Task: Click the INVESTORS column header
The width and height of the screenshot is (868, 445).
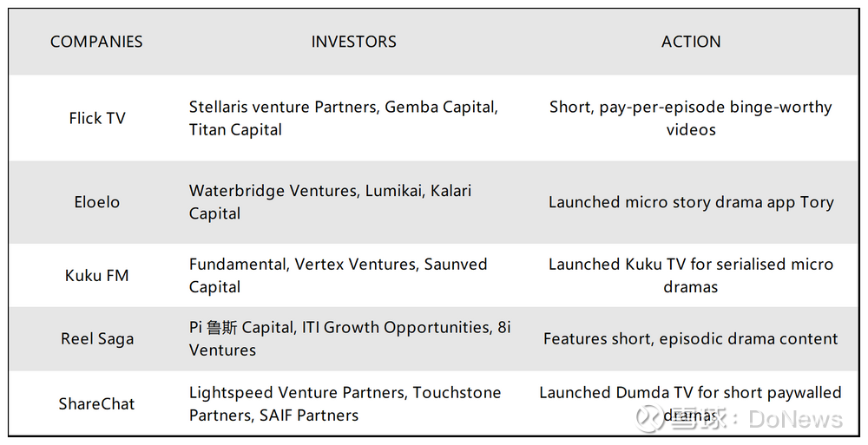Action: pos(353,42)
